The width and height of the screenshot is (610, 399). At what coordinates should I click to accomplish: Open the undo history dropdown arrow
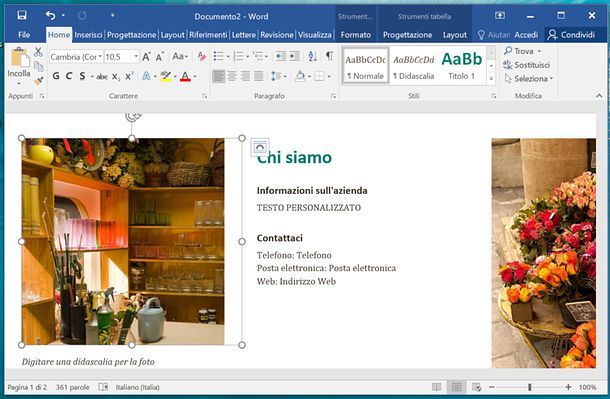(x=63, y=16)
